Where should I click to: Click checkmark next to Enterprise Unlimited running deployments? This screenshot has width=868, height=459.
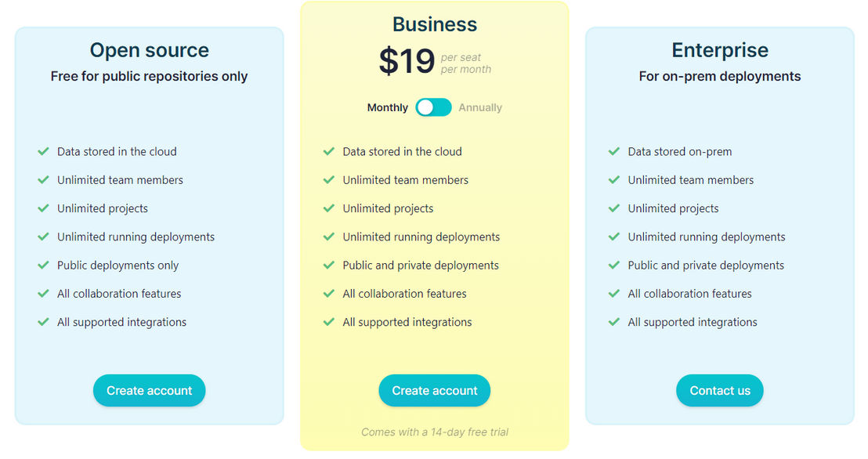[614, 237]
